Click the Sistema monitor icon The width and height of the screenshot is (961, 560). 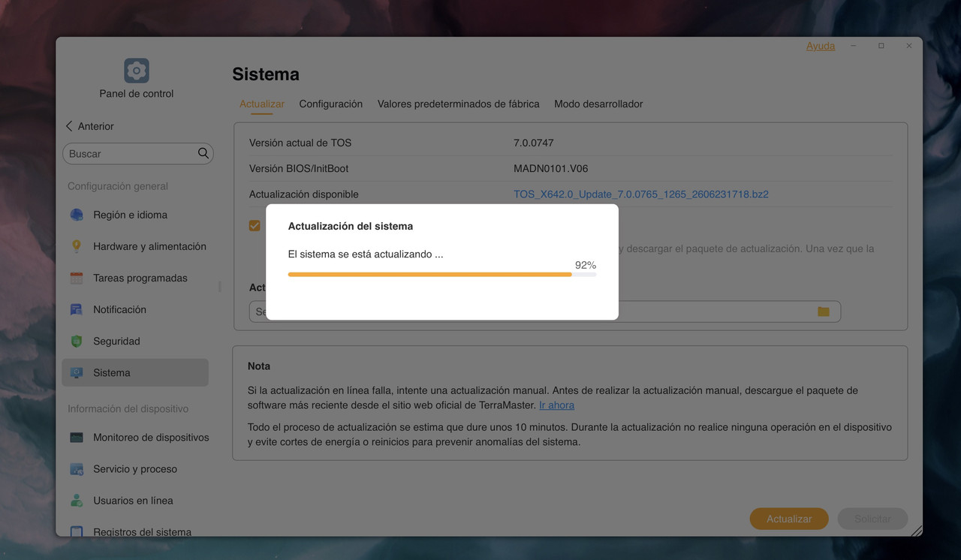coord(77,372)
